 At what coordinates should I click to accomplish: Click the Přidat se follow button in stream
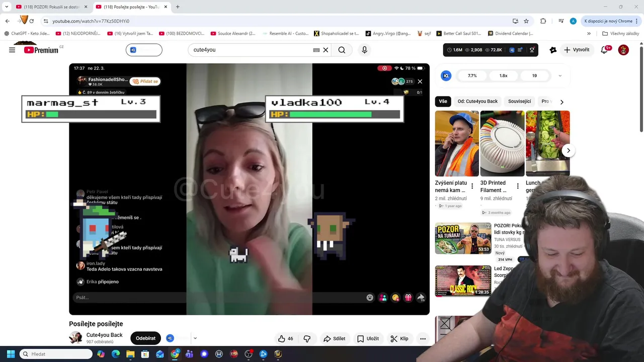tap(145, 81)
